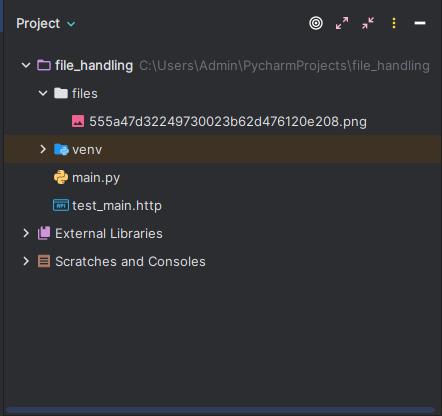
Task: Click the API icon beside test_main.http
Action: [x=61, y=205]
